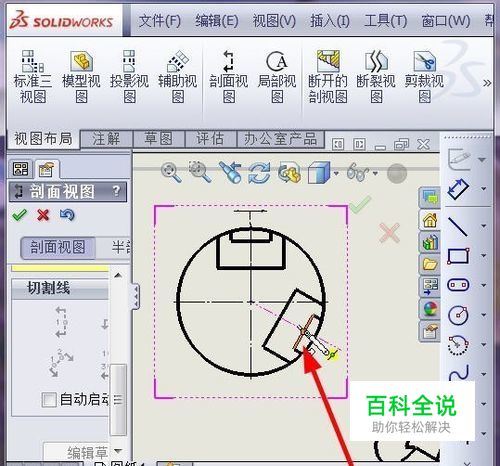Choose the Broken-out Section (断开的剖视图) tool
This screenshot has width=500, height=466.
coord(328,77)
